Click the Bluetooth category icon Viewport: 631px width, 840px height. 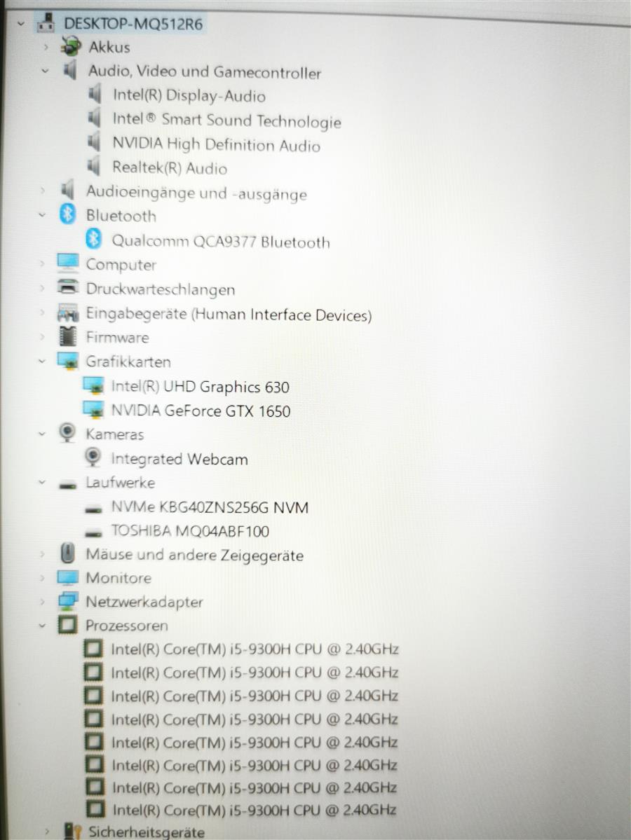(x=67, y=215)
